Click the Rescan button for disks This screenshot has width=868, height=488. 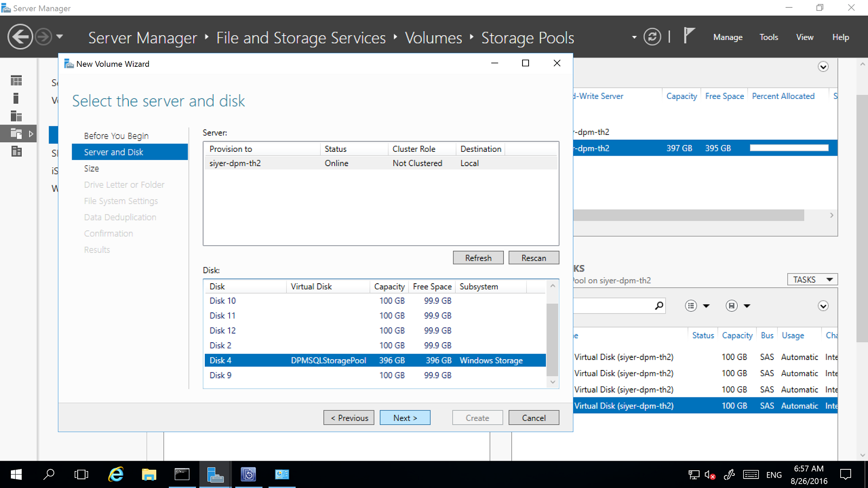533,257
